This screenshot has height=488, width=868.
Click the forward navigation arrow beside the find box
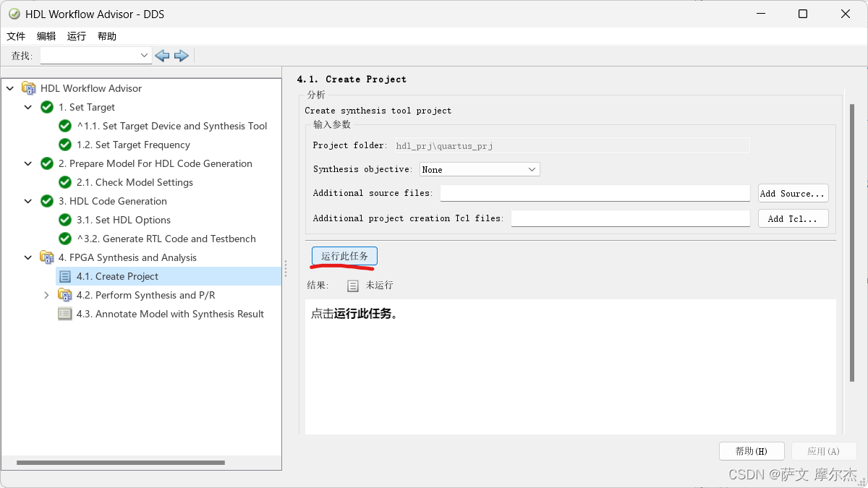click(181, 55)
